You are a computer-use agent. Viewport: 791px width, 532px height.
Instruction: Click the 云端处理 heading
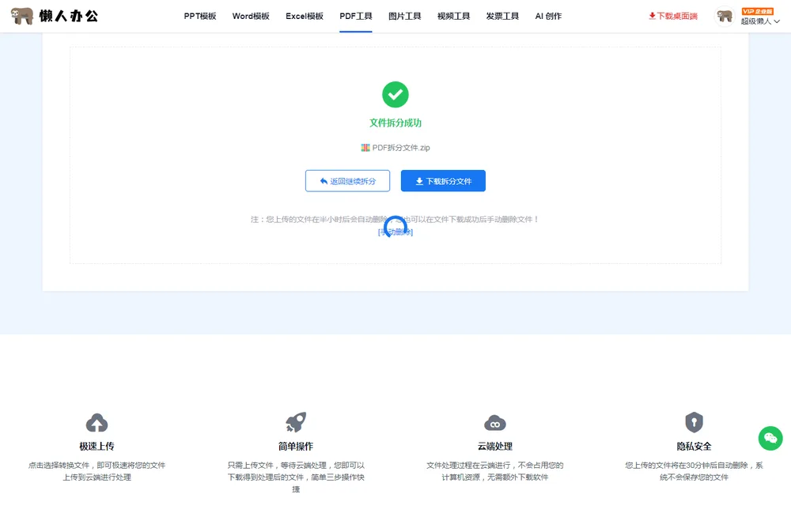(495, 447)
